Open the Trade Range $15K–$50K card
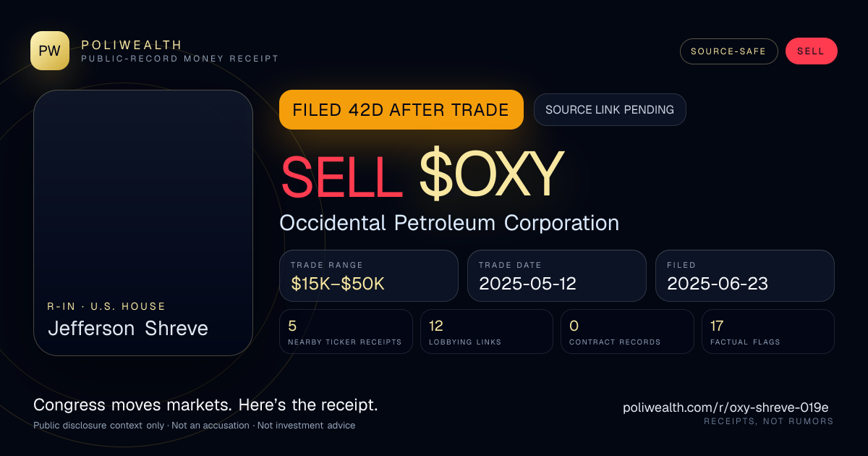The width and height of the screenshot is (868, 456). pos(369,276)
